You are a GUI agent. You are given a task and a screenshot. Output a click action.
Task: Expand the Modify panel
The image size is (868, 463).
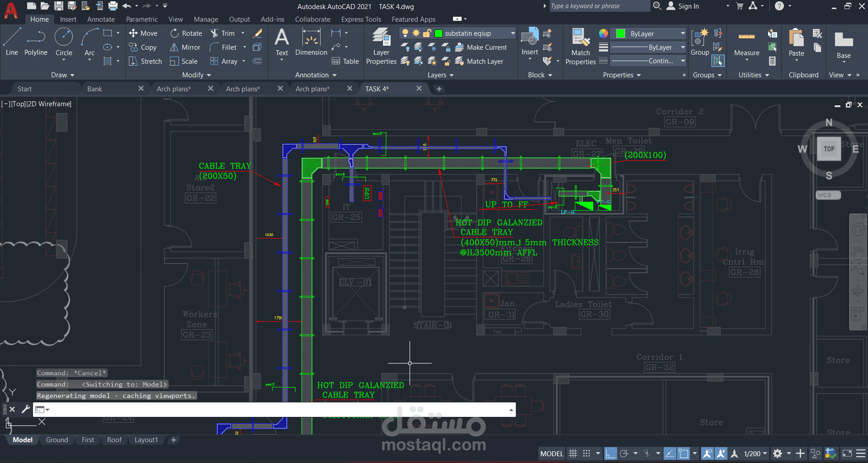197,75
